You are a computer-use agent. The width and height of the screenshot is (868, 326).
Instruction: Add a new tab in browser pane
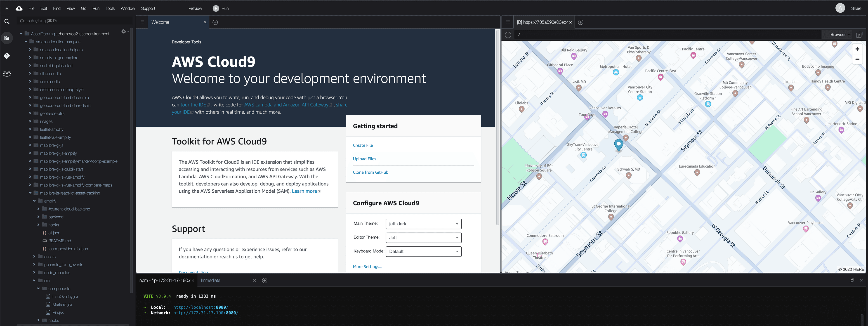[580, 22]
